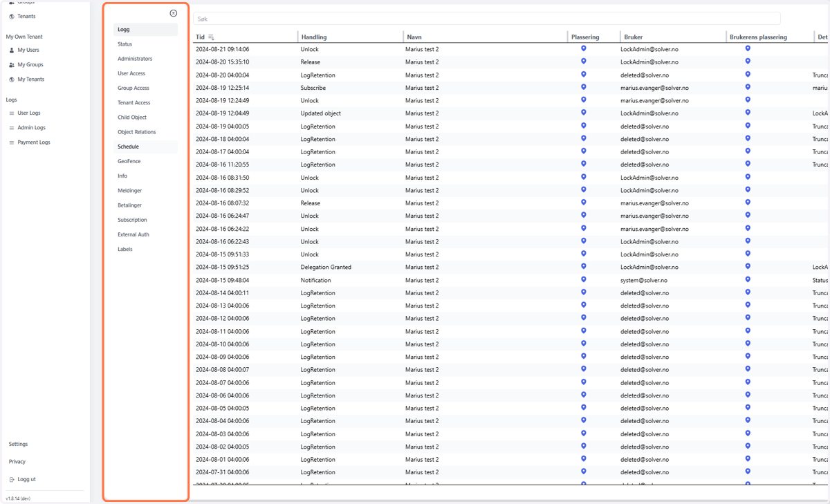Click Brukerens plassering pin in the Subscribe row
Viewport: 830px width, 504px height.
click(x=748, y=87)
